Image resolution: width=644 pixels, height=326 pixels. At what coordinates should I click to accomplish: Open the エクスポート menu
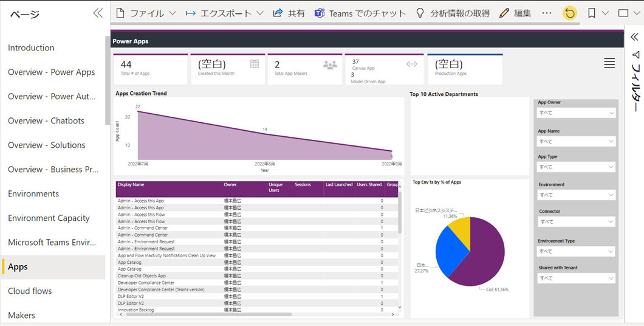(x=224, y=13)
